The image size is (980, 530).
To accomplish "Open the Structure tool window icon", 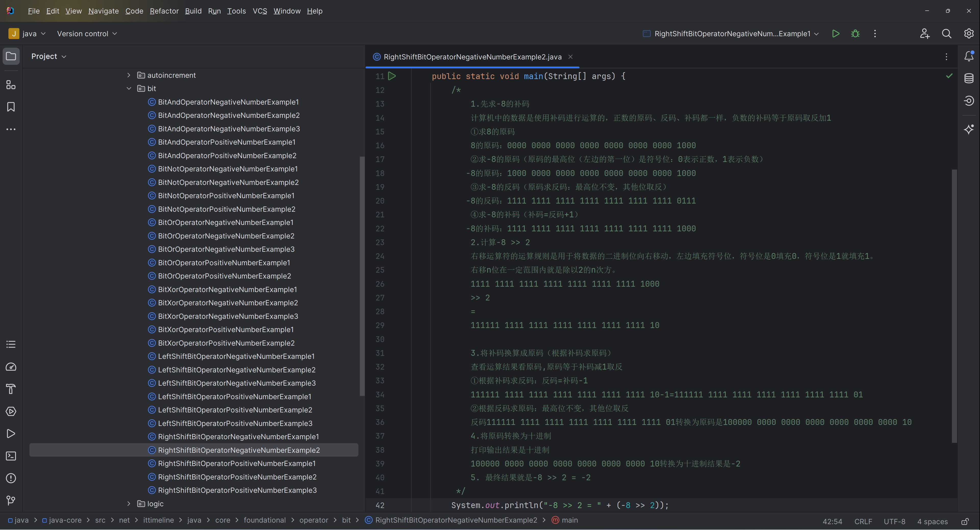I will (11, 84).
